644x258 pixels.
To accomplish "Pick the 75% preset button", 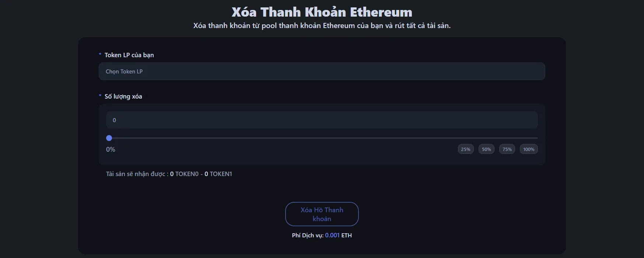I will pyautogui.click(x=507, y=149).
